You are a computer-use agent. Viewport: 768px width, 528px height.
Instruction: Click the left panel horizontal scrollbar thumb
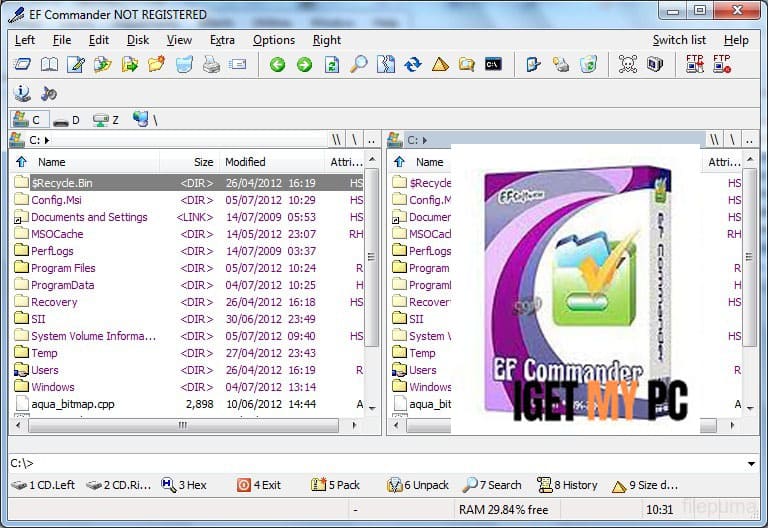click(183, 425)
